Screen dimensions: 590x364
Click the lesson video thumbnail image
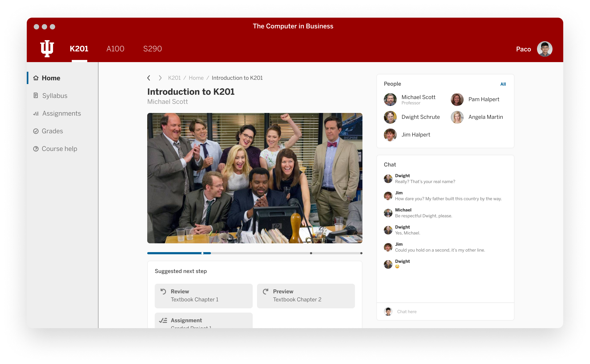coord(255,178)
